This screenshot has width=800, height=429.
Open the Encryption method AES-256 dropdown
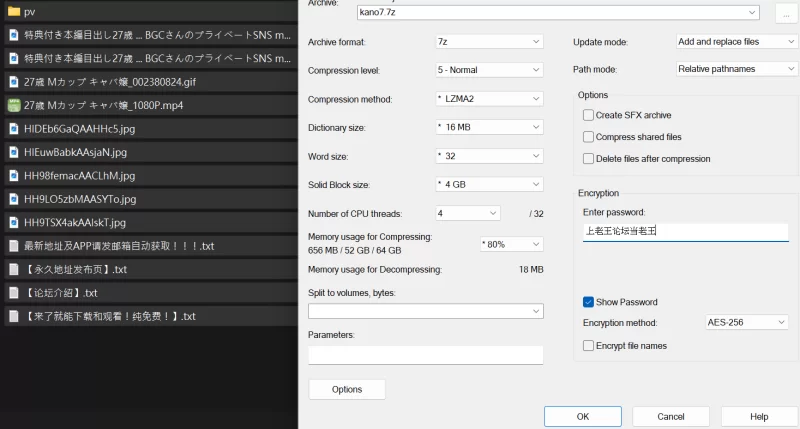click(x=746, y=322)
